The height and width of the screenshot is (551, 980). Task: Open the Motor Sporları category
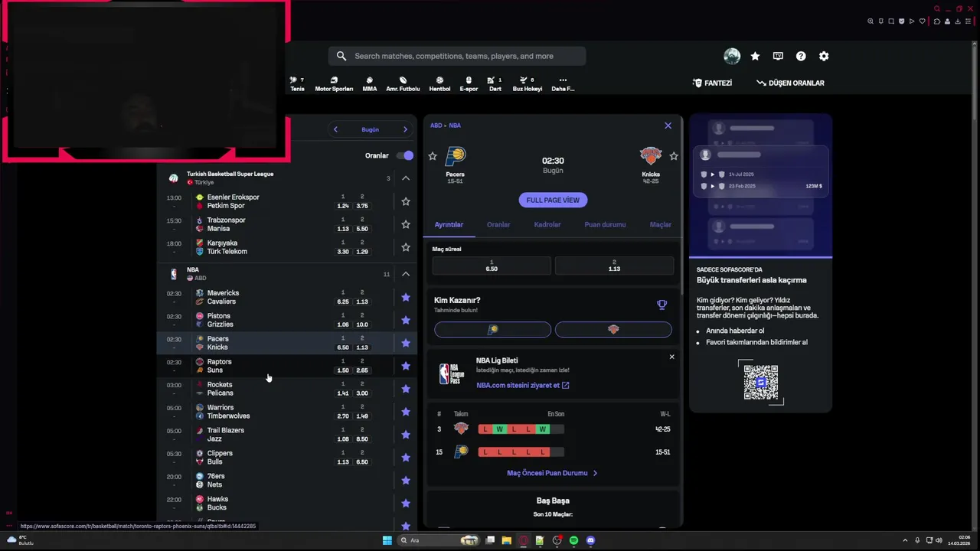click(x=334, y=83)
